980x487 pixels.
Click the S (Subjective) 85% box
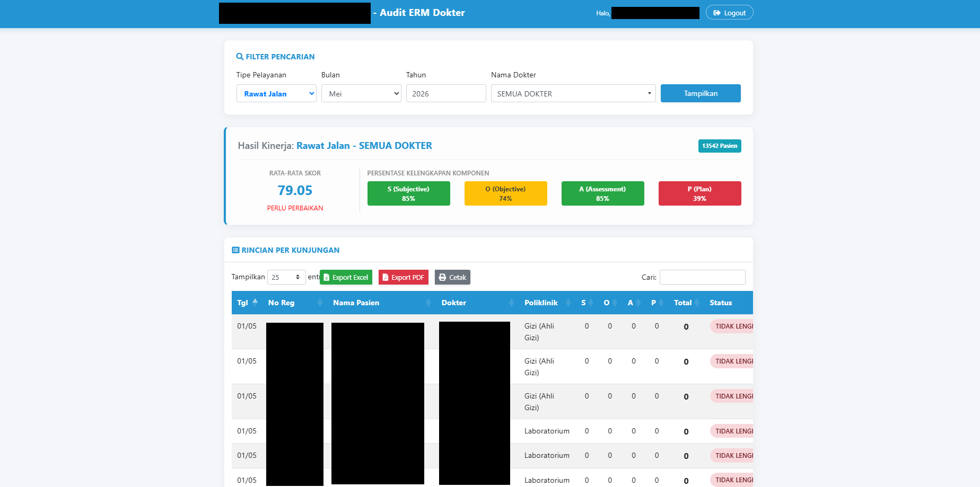[x=409, y=193]
